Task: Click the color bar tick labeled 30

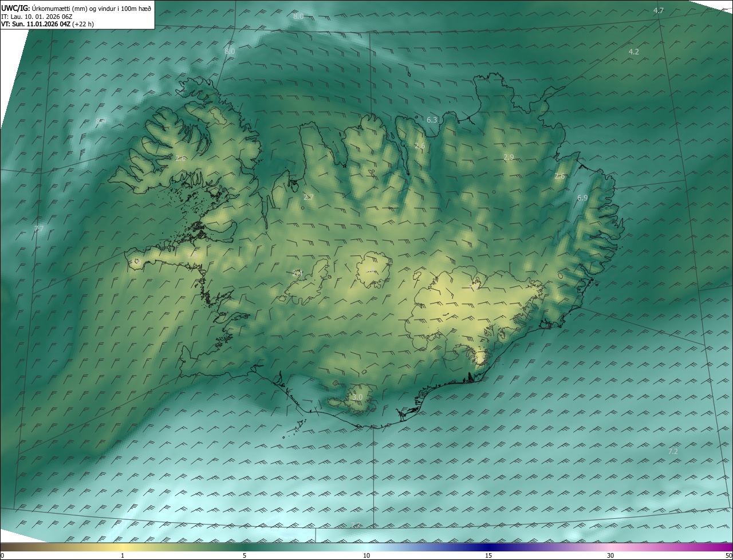Action: 610,555
